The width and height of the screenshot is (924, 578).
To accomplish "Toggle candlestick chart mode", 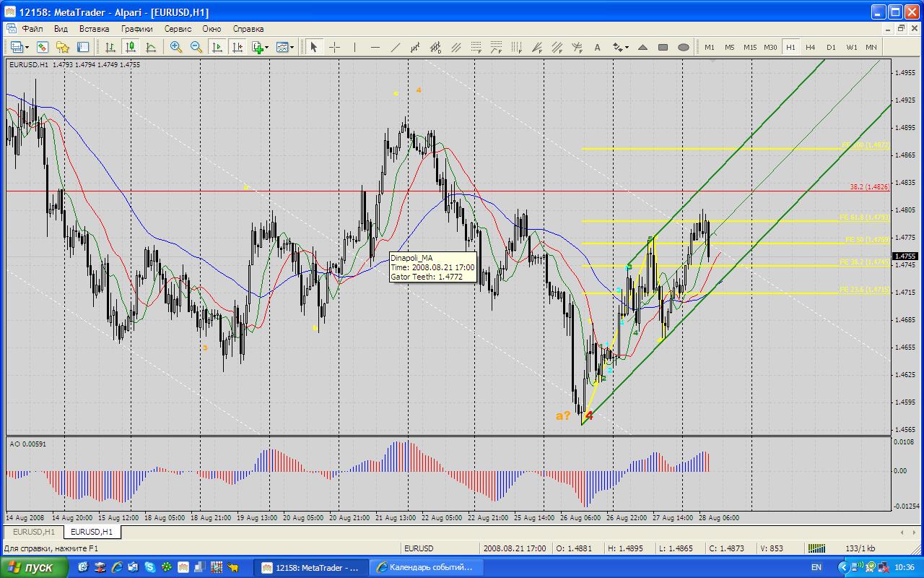I will (131, 47).
